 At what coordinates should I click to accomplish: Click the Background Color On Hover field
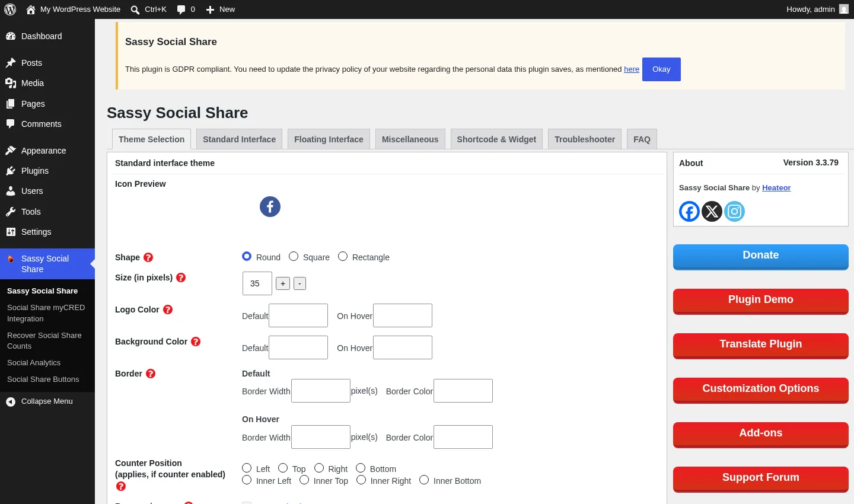(x=403, y=347)
